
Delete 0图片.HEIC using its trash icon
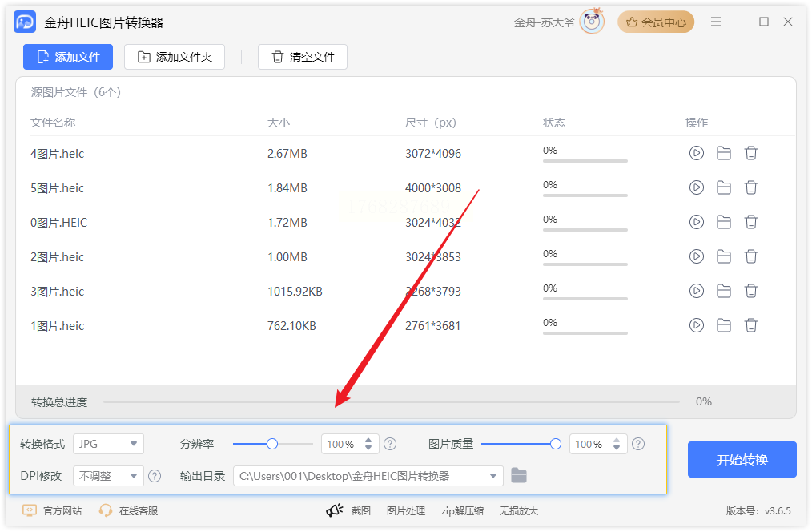point(751,222)
